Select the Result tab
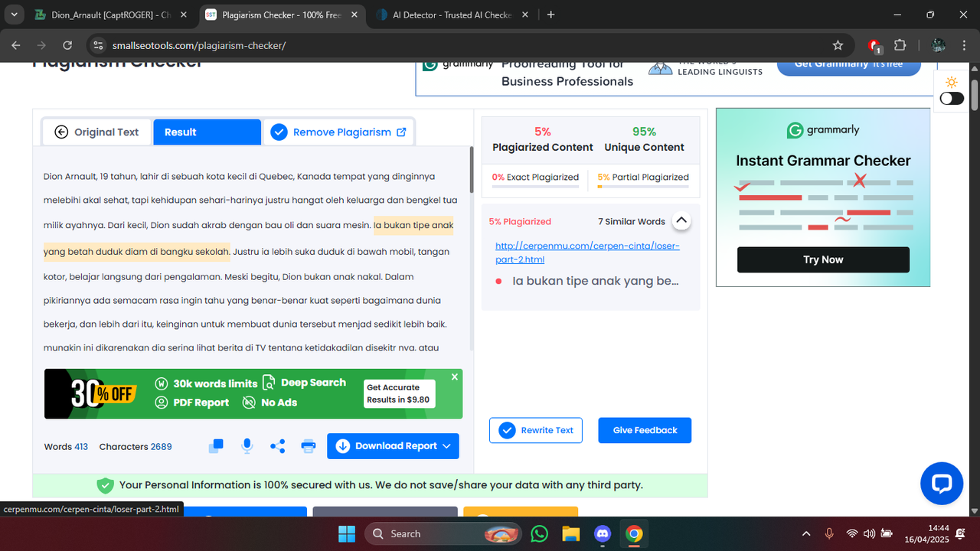 207,132
